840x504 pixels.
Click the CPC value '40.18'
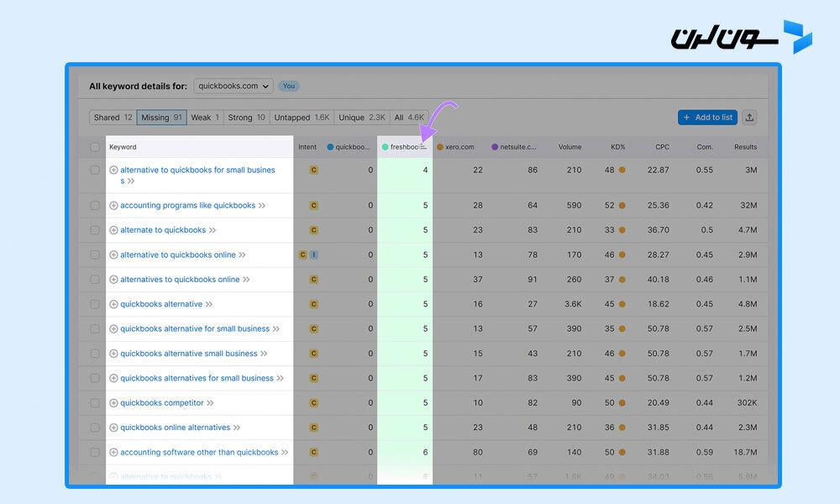tap(659, 280)
